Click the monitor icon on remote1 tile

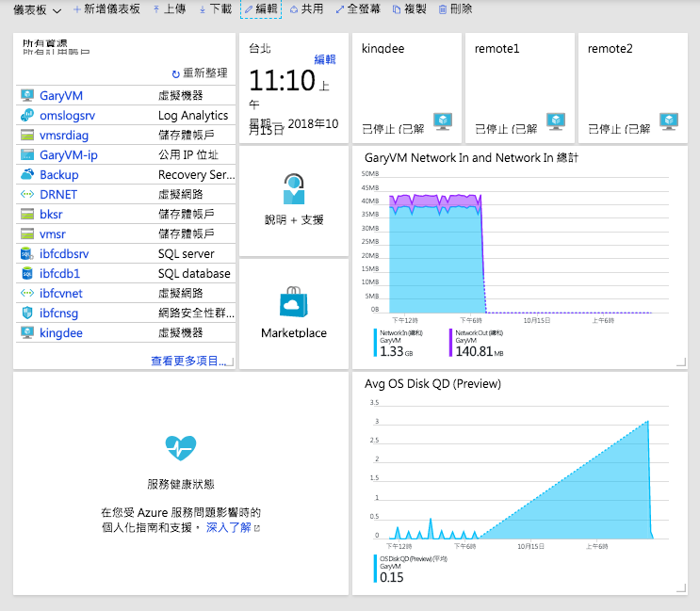(x=556, y=121)
